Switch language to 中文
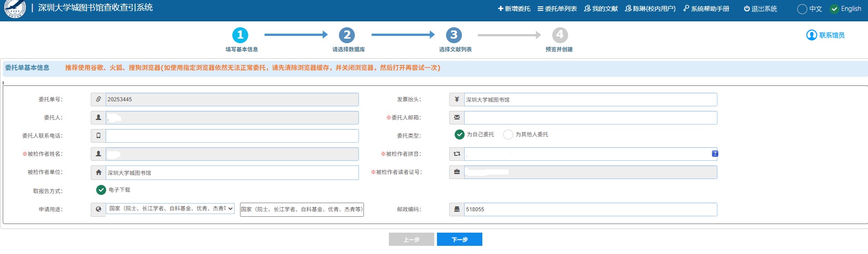 (802, 9)
